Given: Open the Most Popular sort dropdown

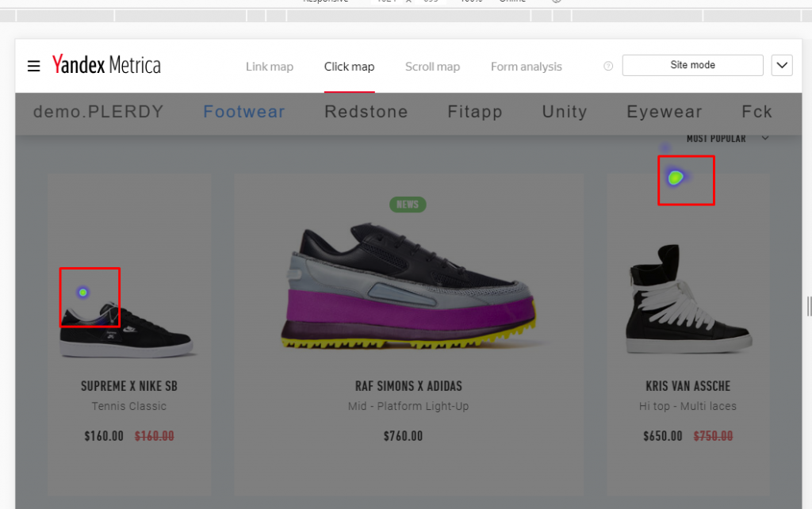Looking at the screenshot, I should tap(727, 138).
